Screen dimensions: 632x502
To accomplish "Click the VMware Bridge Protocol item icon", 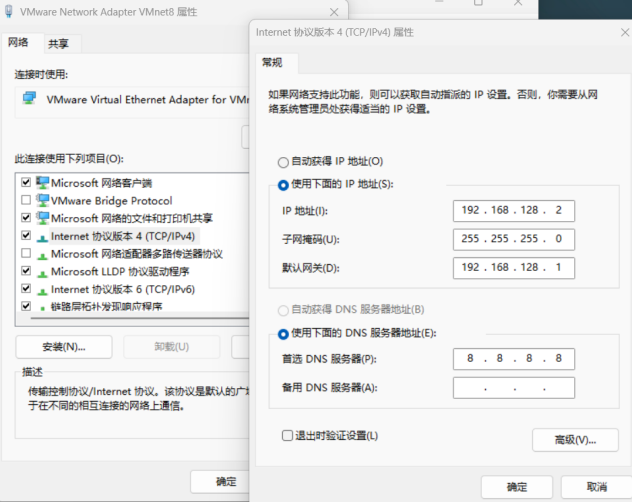I will (x=42, y=200).
